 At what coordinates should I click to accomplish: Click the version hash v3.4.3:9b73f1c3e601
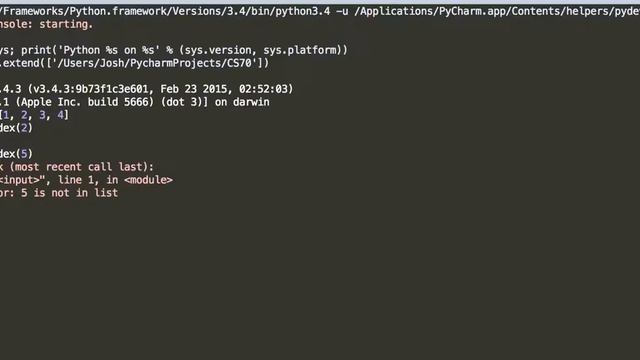tap(93, 89)
